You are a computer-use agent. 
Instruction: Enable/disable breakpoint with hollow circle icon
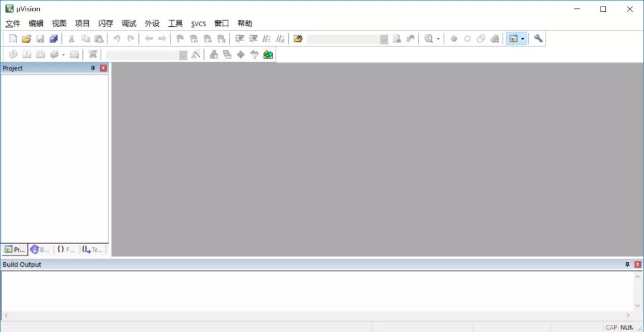click(467, 39)
